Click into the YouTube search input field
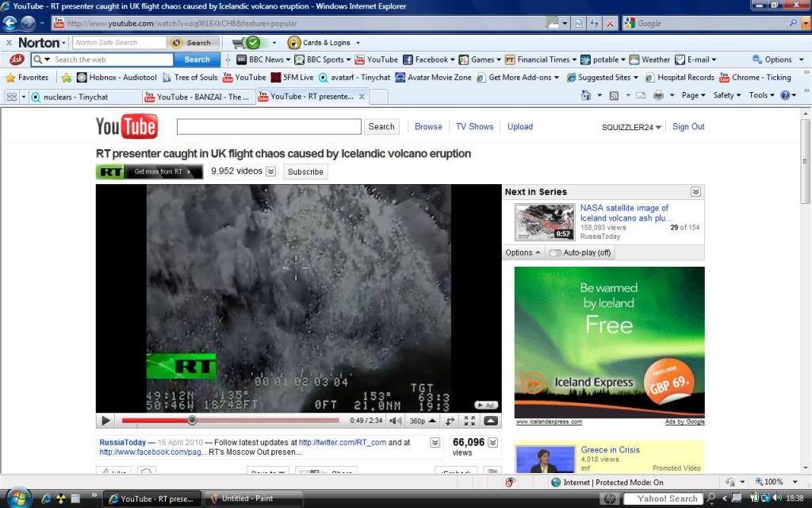Viewport: 812px width, 508px height. coord(269,126)
